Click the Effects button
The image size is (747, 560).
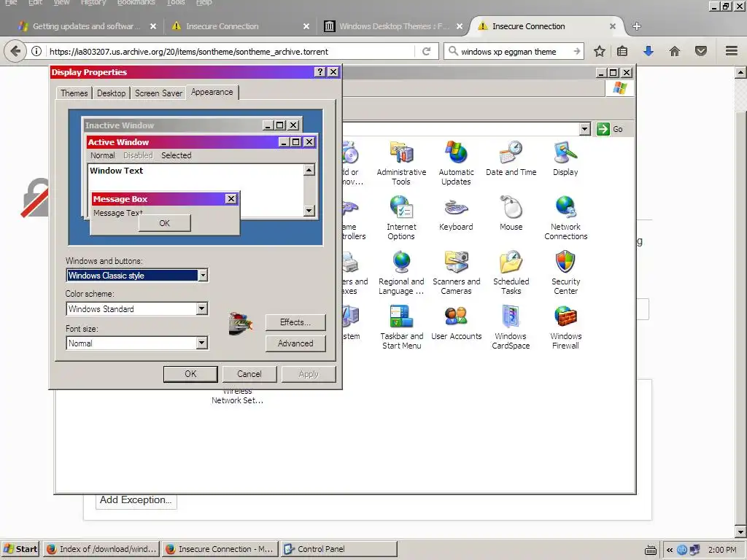tap(295, 322)
